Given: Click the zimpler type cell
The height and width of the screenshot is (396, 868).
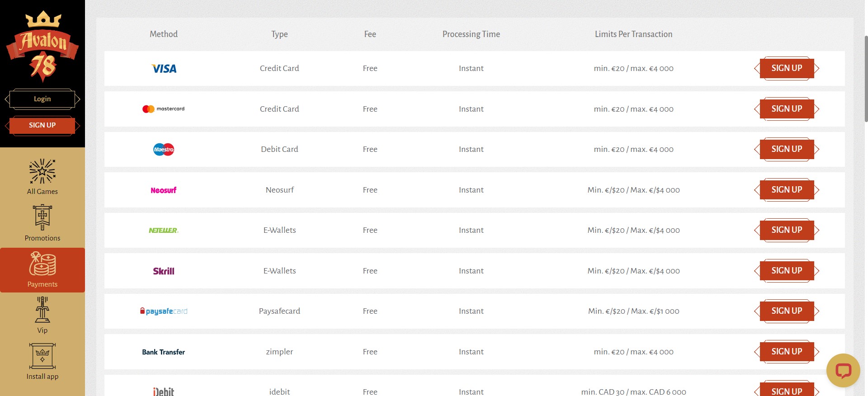Looking at the screenshot, I should [279, 352].
